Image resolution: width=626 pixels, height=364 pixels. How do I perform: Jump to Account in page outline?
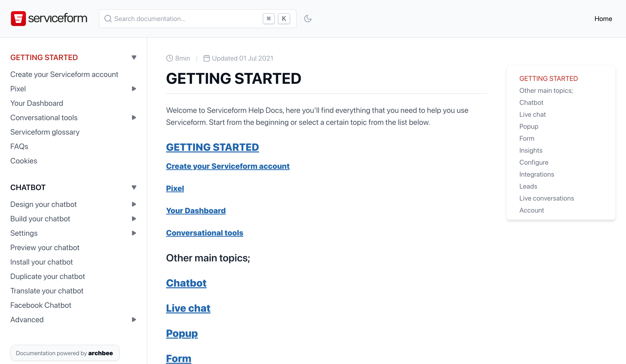531,210
